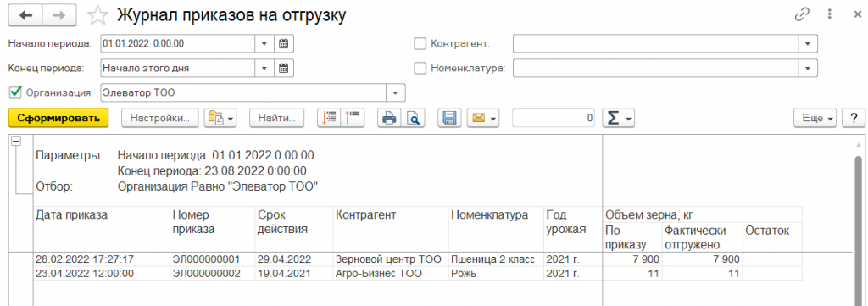The image size is (868, 306).
Task: Add report to favorites with star icon
Action: pos(98,15)
